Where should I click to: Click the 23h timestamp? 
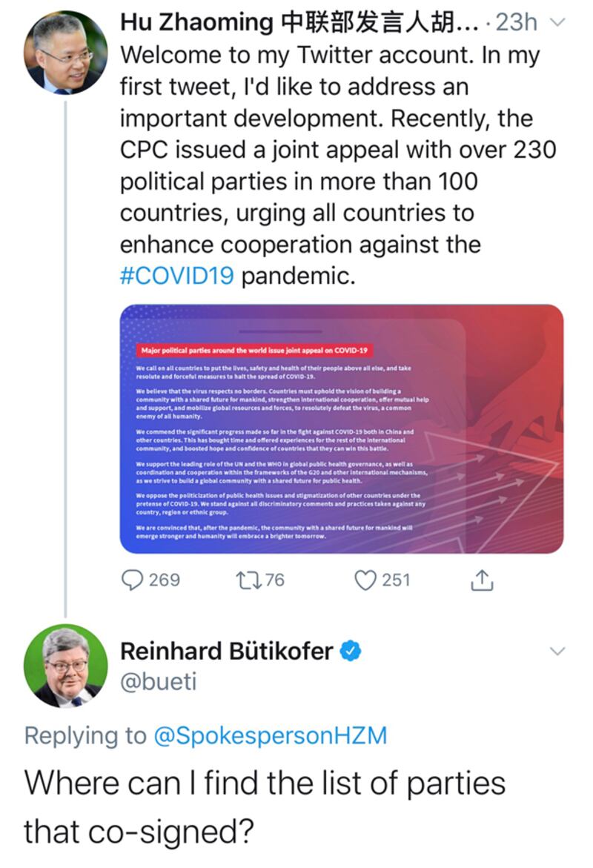pos(517,23)
